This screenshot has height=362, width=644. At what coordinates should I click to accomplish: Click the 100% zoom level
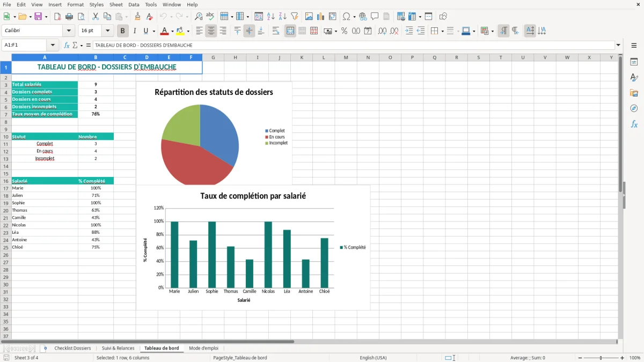635,358
